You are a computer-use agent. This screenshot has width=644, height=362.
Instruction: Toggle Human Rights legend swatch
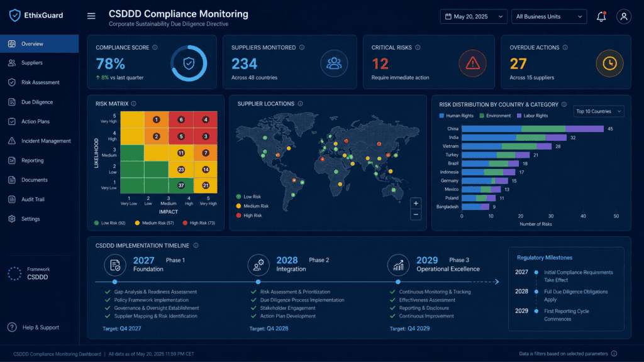(441, 116)
